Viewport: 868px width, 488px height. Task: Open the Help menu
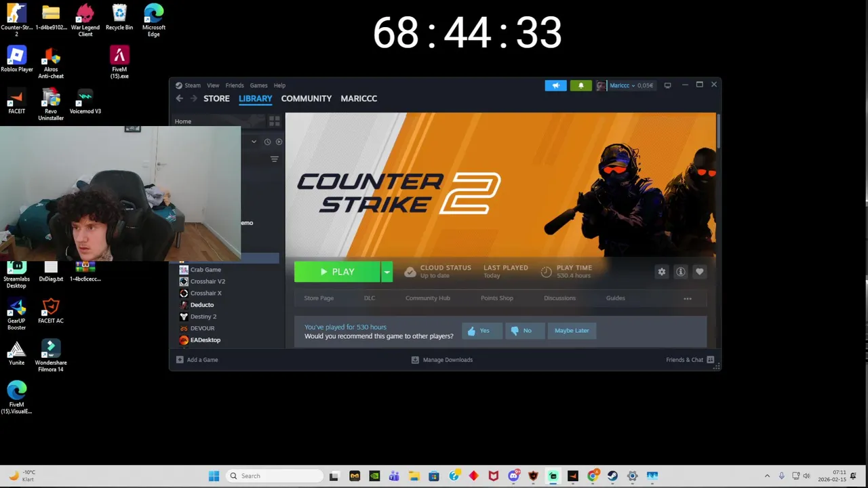click(x=279, y=85)
